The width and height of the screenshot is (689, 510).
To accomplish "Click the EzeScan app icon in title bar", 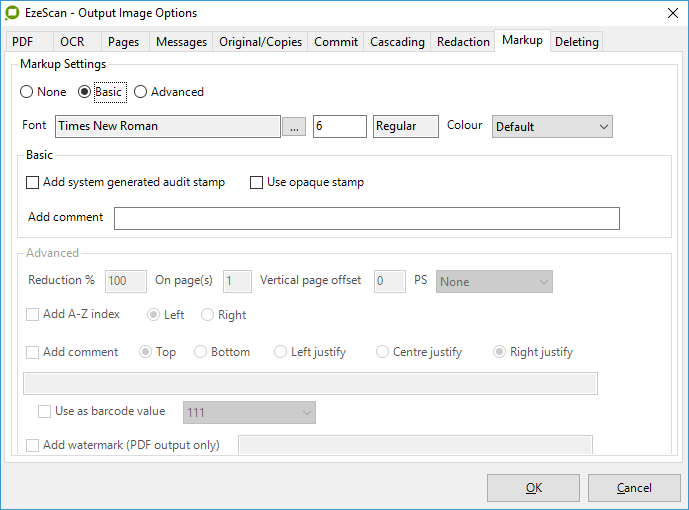I will point(12,13).
